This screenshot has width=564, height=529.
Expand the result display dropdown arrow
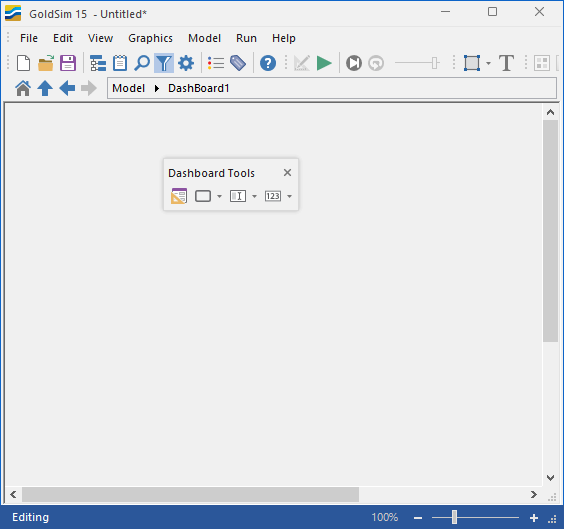[290, 196]
